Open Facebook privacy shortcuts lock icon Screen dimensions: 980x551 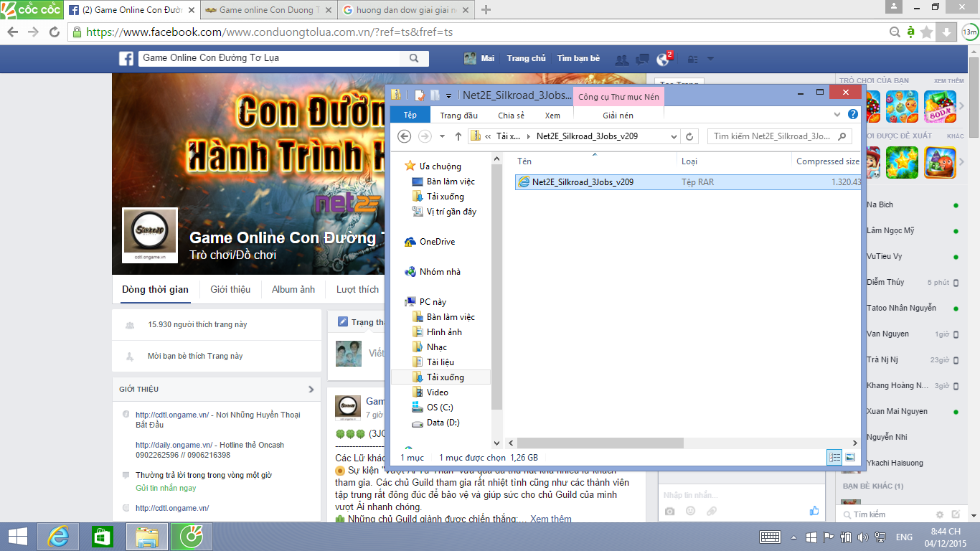tap(692, 59)
